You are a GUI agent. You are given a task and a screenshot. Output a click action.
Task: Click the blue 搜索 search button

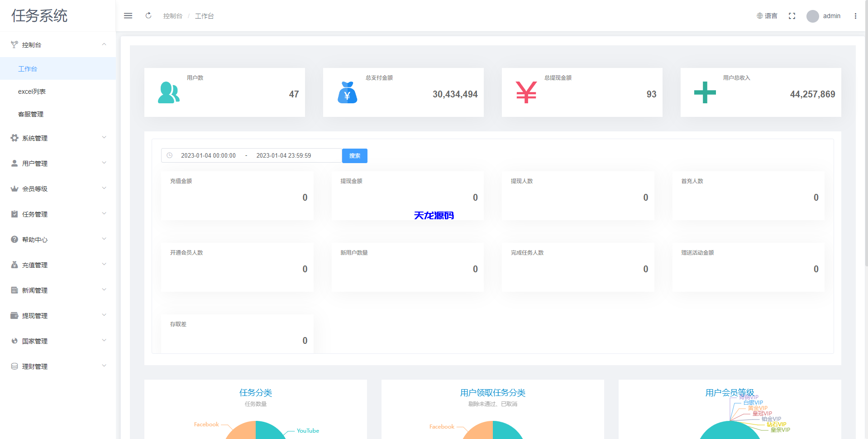click(355, 155)
